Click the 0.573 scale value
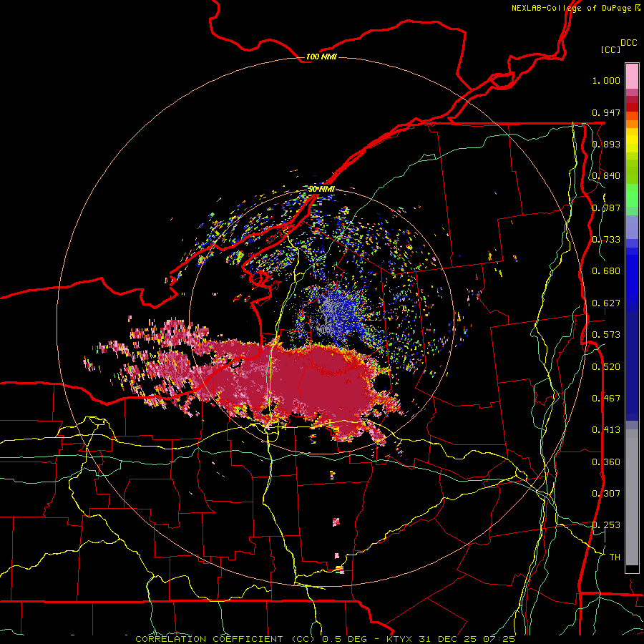The image size is (644, 644). [x=606, y=335]
